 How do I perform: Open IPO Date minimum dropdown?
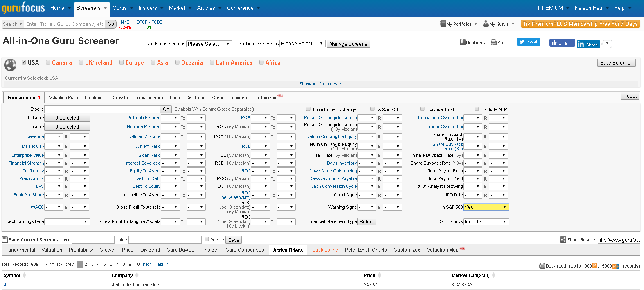473,195
